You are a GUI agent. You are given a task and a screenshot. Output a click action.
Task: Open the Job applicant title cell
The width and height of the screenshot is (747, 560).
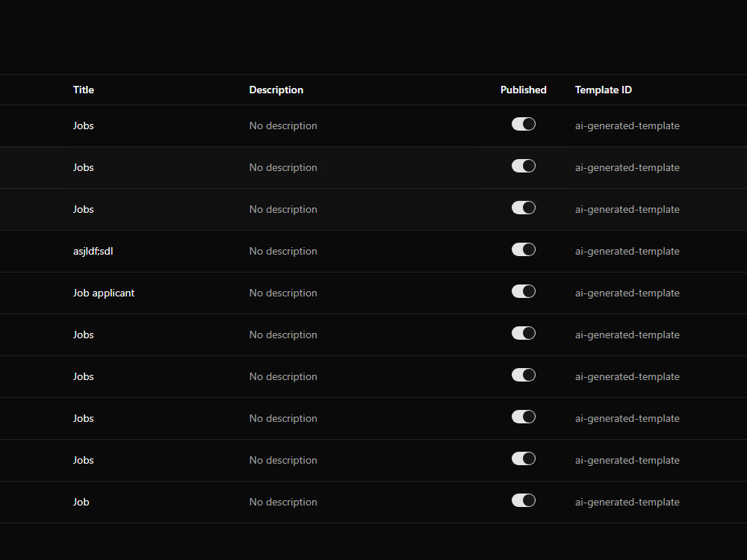click(103, 293)
